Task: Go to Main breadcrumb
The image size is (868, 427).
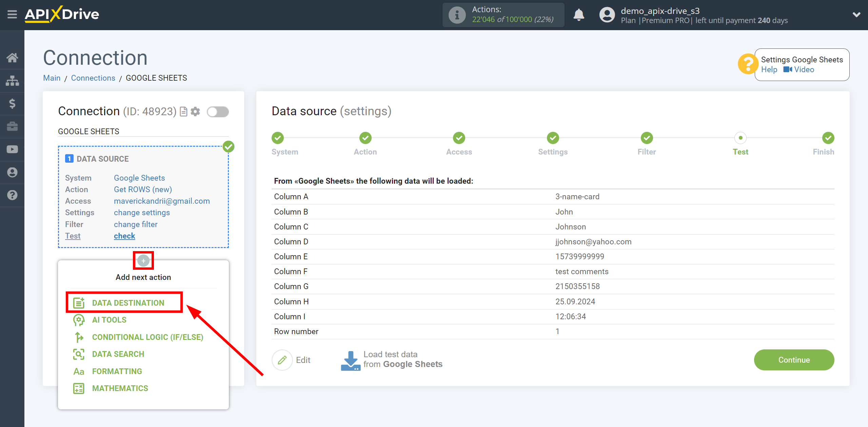Action: 52,78
